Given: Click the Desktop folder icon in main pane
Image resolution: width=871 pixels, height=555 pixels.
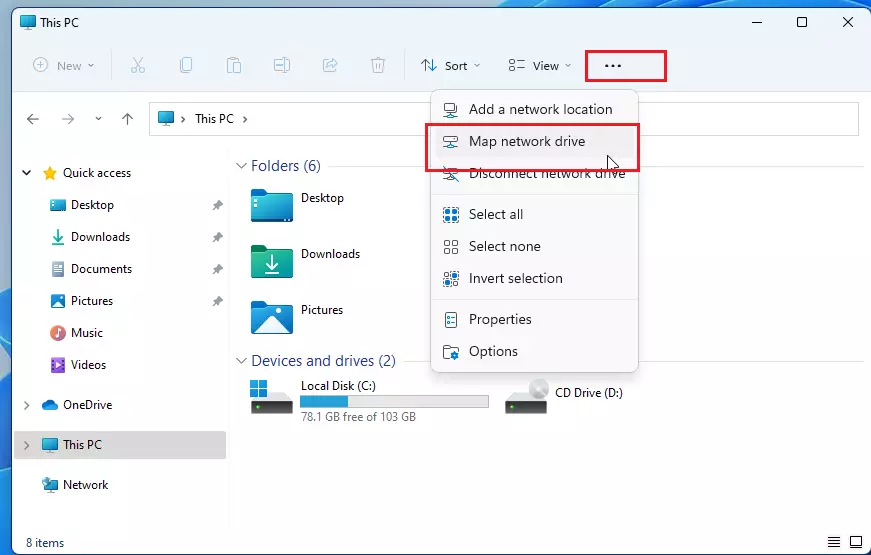Looking at the screenshot, I should (272, 206).
